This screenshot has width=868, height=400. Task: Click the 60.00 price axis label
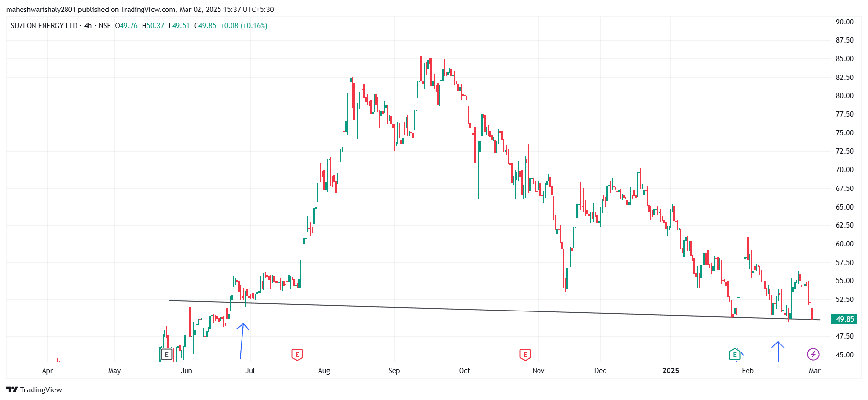coord(845,244)
